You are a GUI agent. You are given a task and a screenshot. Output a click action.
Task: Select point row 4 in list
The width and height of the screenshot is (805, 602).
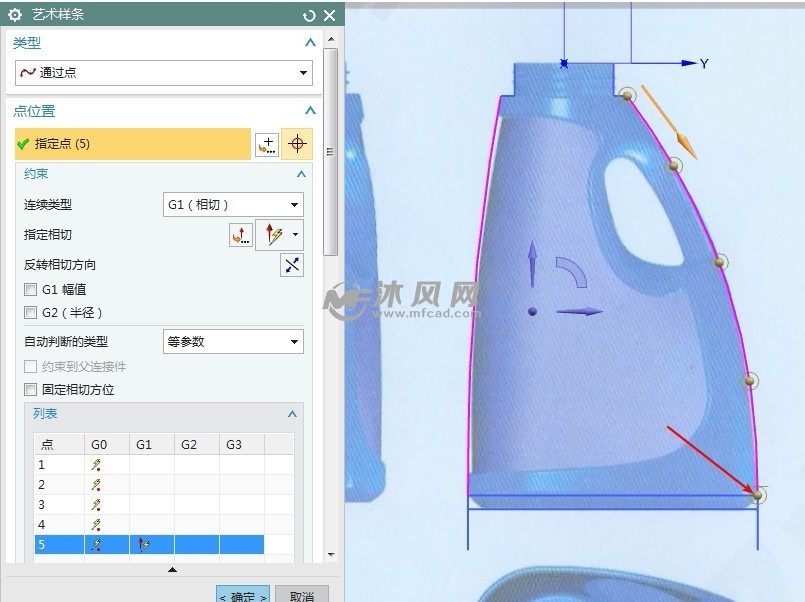pos(164,525)
